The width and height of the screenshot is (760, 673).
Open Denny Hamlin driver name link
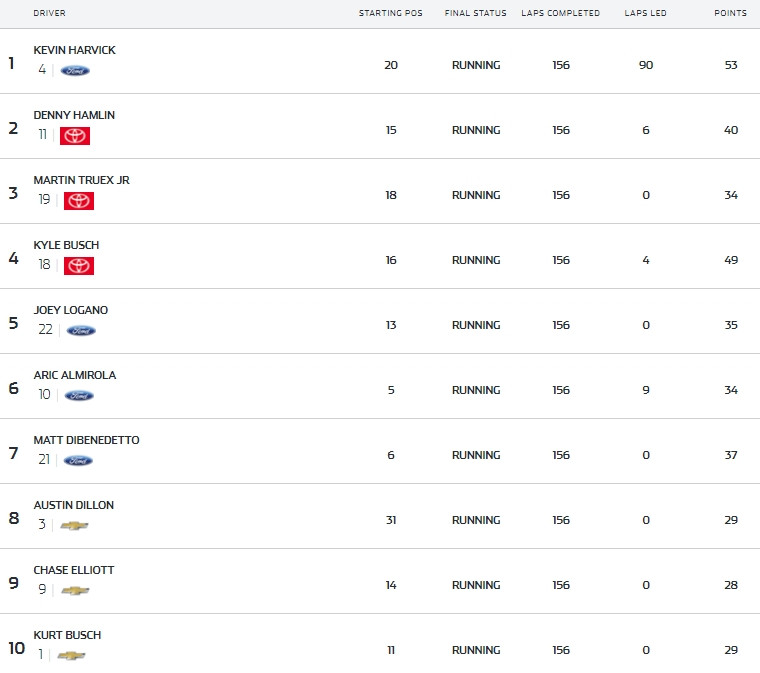[x=74, y=115]
